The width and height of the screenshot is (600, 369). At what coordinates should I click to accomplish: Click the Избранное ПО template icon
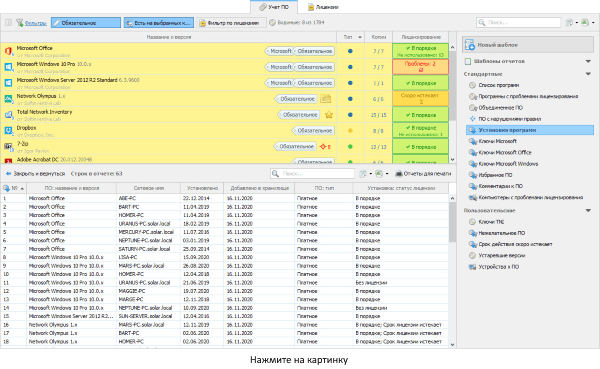tap(473, 175)
